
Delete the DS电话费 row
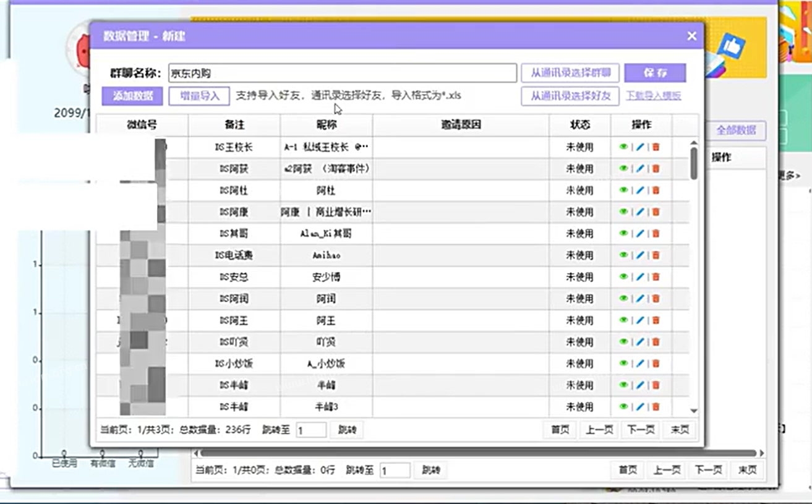[656, 255]
